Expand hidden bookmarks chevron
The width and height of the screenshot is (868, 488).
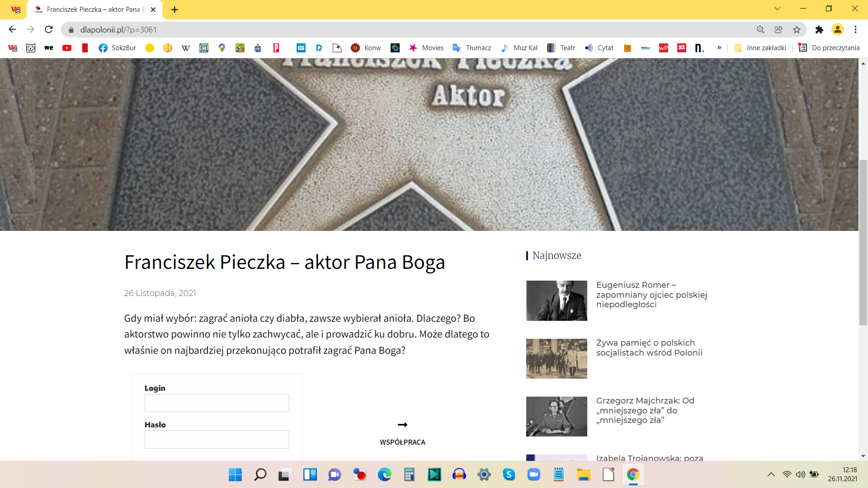(719, 48)
